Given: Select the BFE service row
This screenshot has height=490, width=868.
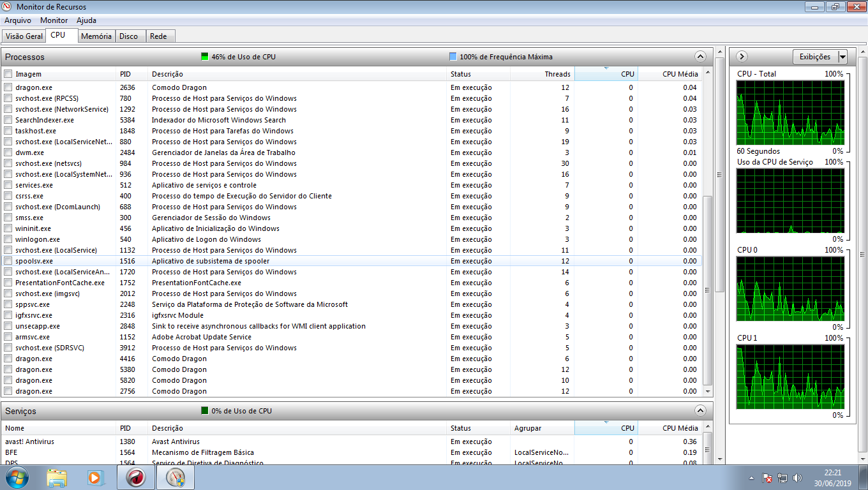Looking at the screenshot, I should click(351, 452).
